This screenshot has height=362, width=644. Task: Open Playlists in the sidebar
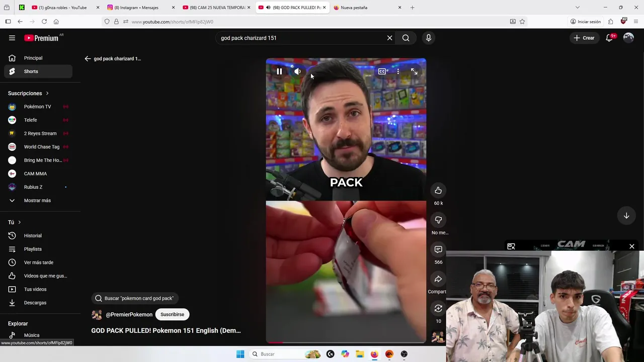(38, 249)
